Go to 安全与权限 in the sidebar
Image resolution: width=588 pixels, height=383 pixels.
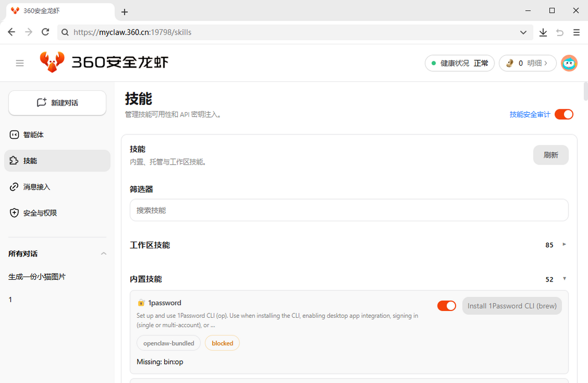pos(40,213)
